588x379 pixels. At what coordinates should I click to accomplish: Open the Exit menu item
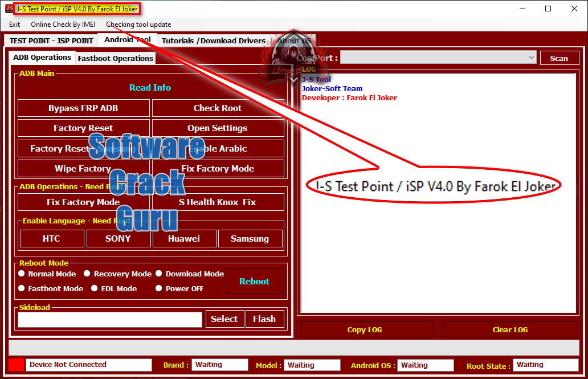point(15,25)
